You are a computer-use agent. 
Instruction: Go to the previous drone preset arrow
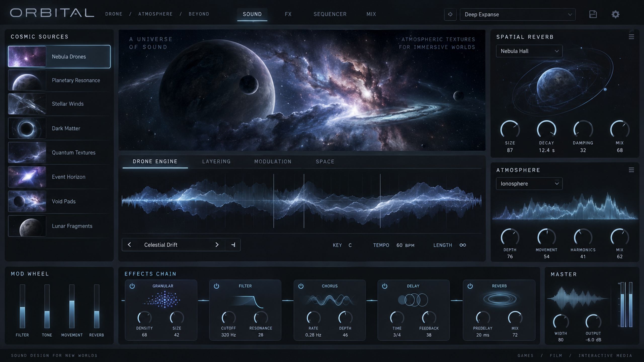coord(129,245)
